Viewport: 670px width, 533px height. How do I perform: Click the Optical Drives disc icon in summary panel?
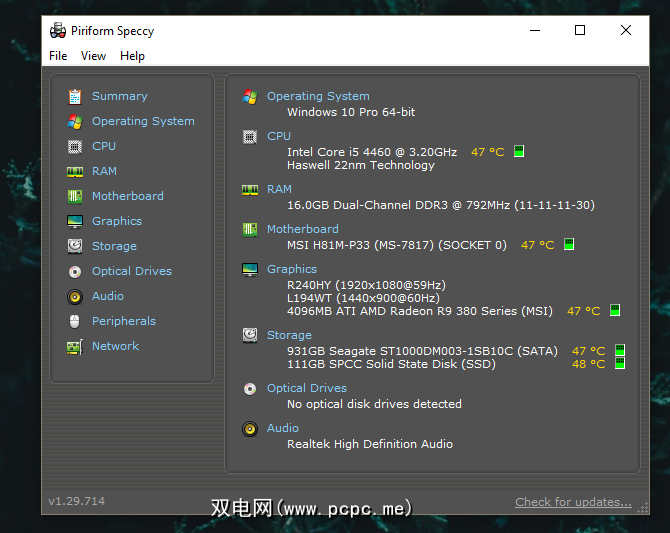250,389
